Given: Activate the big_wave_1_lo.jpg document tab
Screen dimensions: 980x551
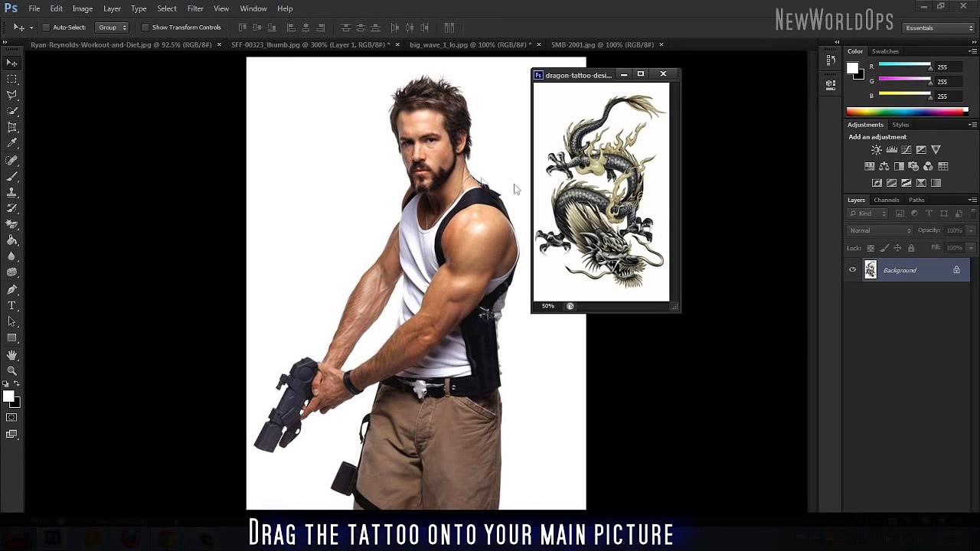Looking at the screenshot, I should point(470,44).
